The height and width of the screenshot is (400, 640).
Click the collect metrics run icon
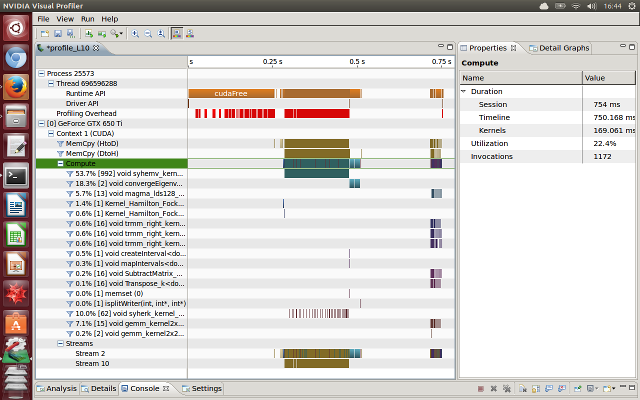pos(102,34)
